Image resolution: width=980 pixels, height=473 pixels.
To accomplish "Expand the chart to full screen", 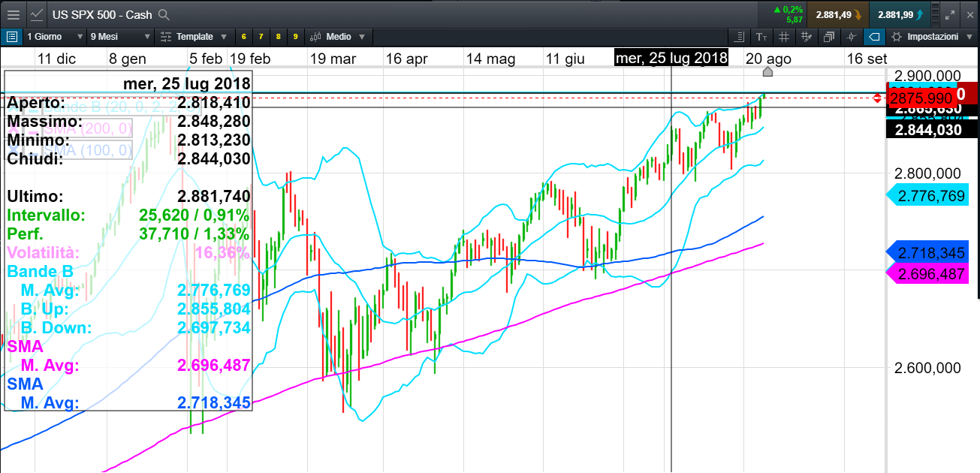I will [x=950, y=14].
